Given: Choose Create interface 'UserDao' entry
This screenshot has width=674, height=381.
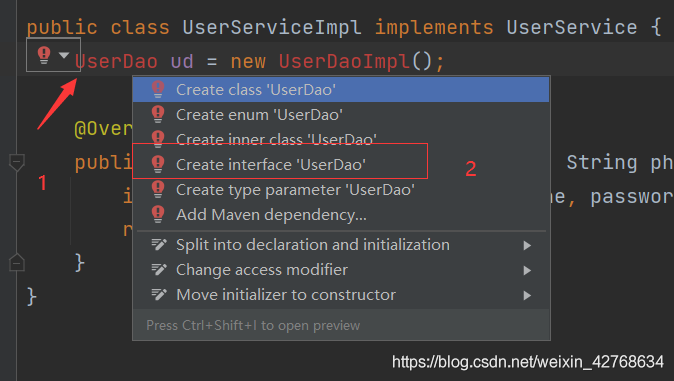Looking at the screenshot, I should (340, 165).
